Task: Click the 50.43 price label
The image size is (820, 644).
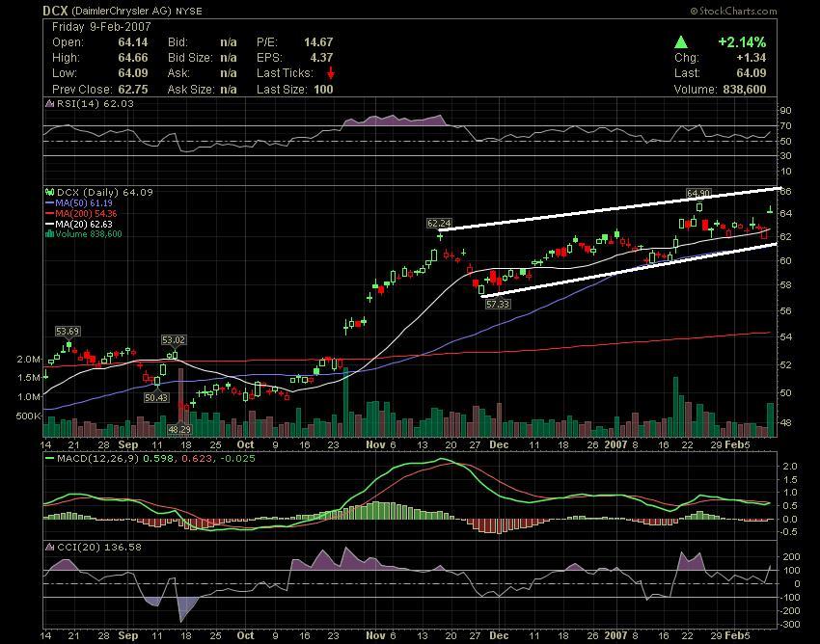Action: [x=156, y=397]
